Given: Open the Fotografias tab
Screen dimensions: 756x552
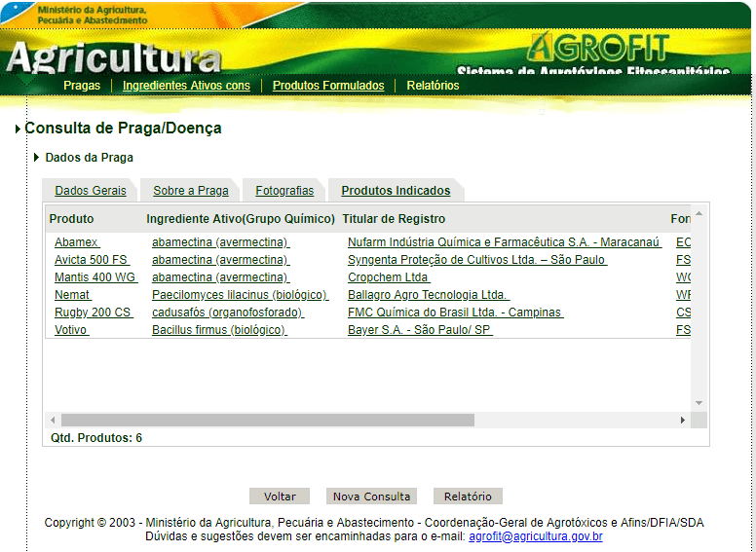Looking at the screenshot, I should [x=284, y=191].
